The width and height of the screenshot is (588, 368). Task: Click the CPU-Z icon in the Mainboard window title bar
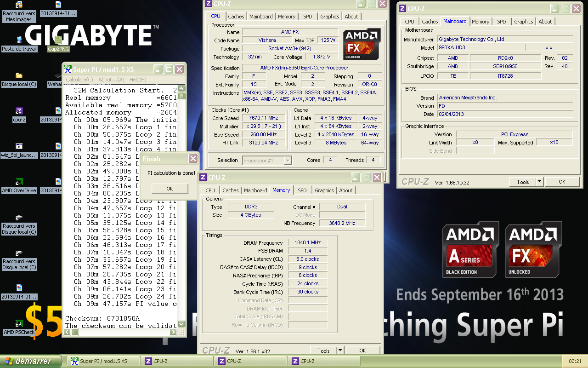point(402,8)
